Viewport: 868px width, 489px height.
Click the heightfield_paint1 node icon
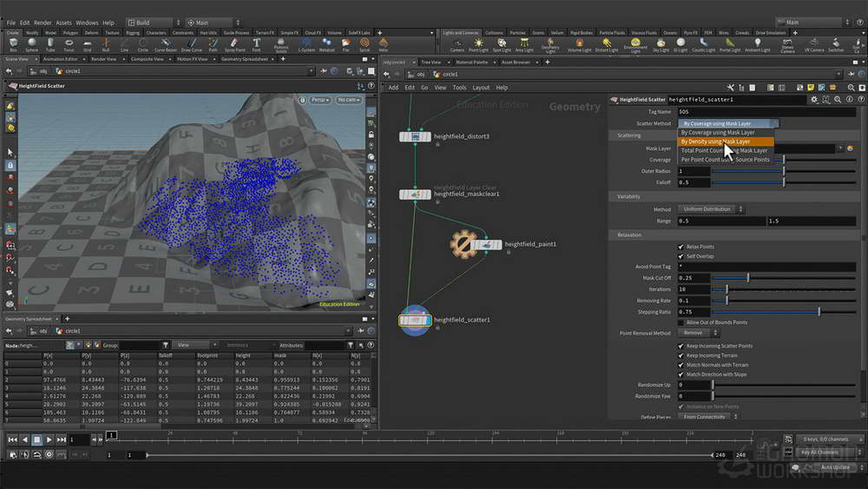pos(487,244)
